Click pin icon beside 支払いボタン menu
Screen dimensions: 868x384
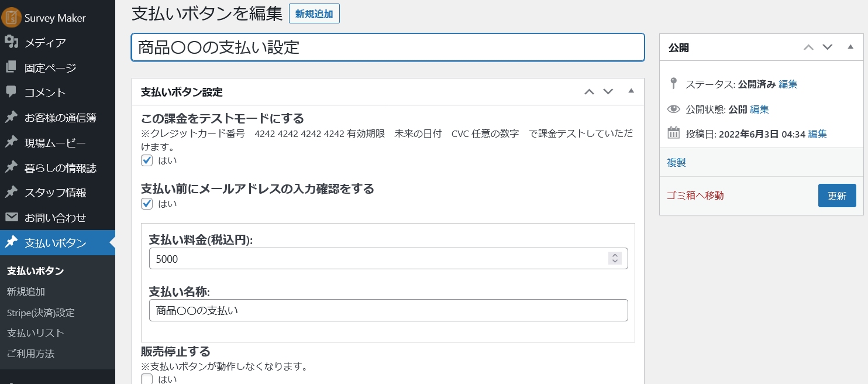(x=11, y=242)
